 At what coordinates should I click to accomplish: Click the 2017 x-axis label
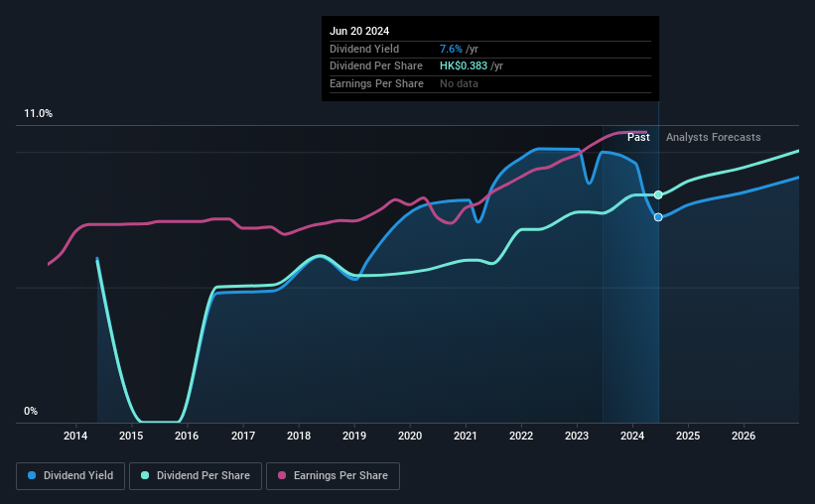pyautogui.click(x=243, y=436)
